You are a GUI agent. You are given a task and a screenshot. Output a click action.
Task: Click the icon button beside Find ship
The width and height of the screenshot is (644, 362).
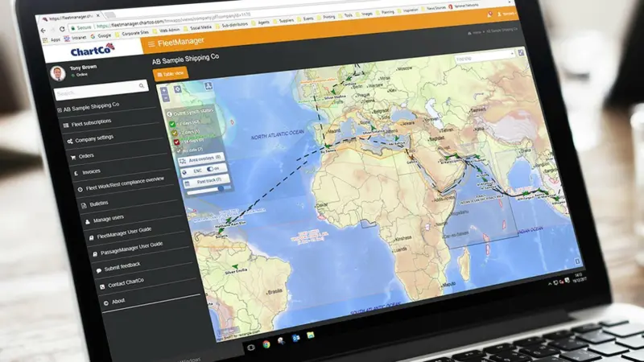tap(521, 52)
